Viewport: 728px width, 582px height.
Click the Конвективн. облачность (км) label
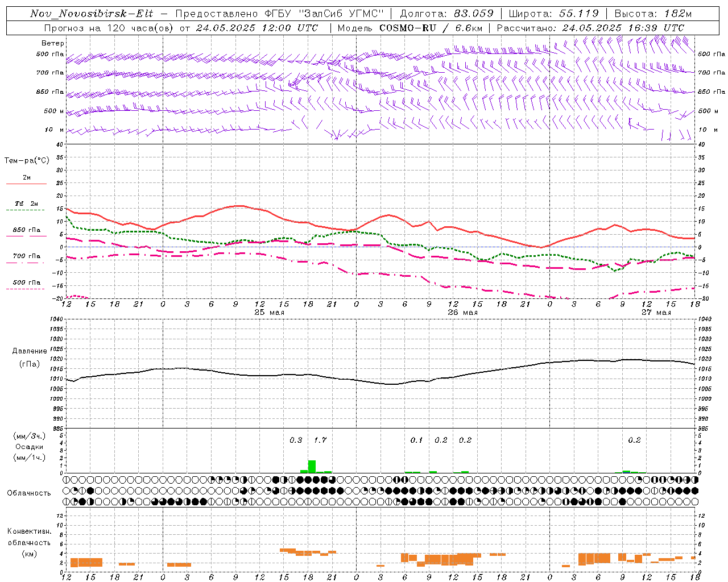[30, 542]
